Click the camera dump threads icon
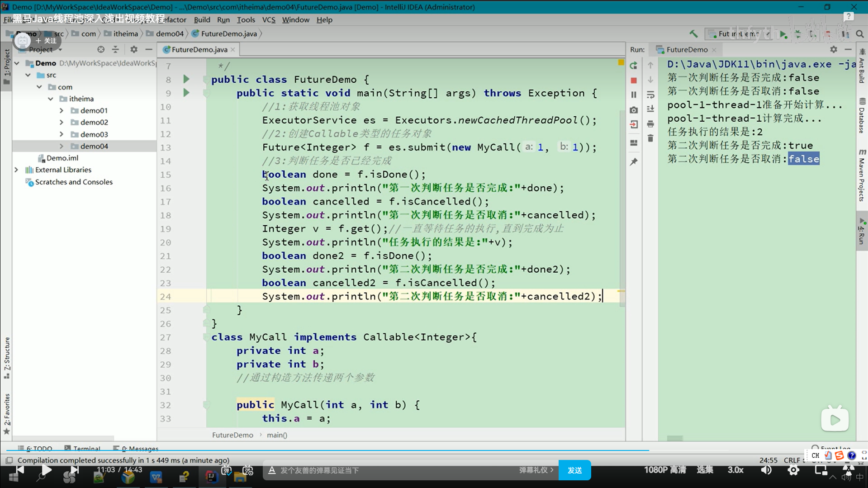 point(633,110)
